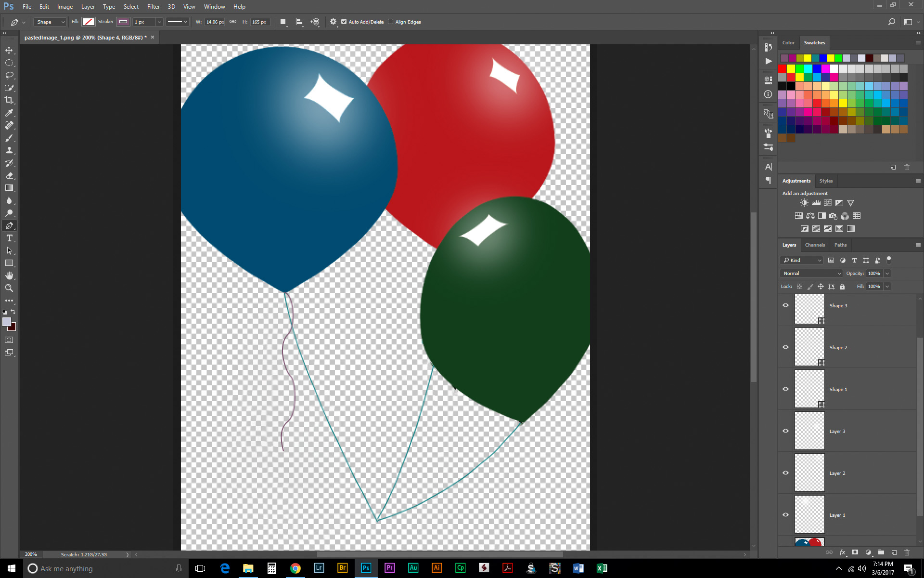Image resolution: width=924 pixels, height=578 pixels.
Task: Select the Horizontal Type tool
Action: pos(9,238)
